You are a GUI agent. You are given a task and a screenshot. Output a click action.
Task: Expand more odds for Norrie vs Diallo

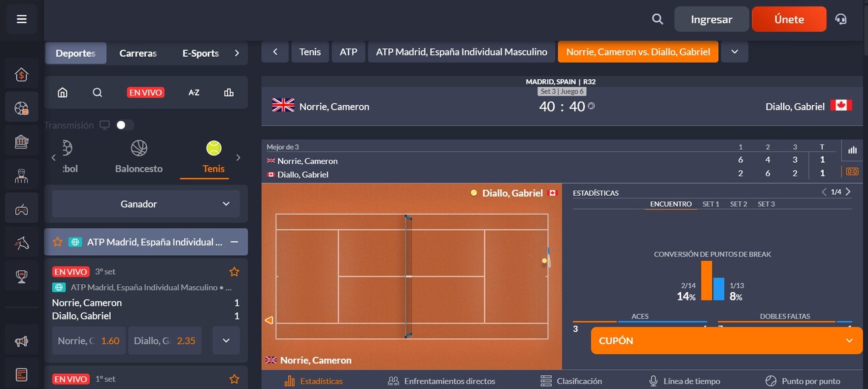(226, 340)
